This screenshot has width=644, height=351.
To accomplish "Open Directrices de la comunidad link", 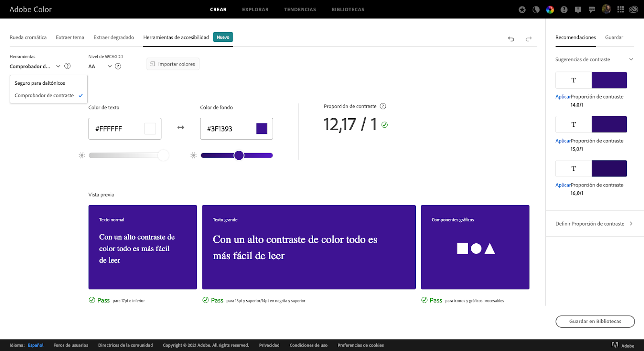I will (126, 345).
